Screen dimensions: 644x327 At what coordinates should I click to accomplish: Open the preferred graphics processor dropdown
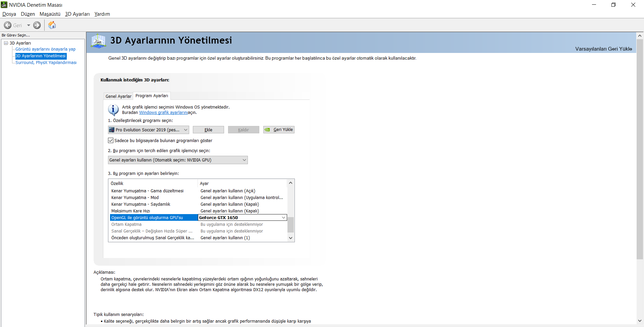pyautogui.click(x=178, y=160)
